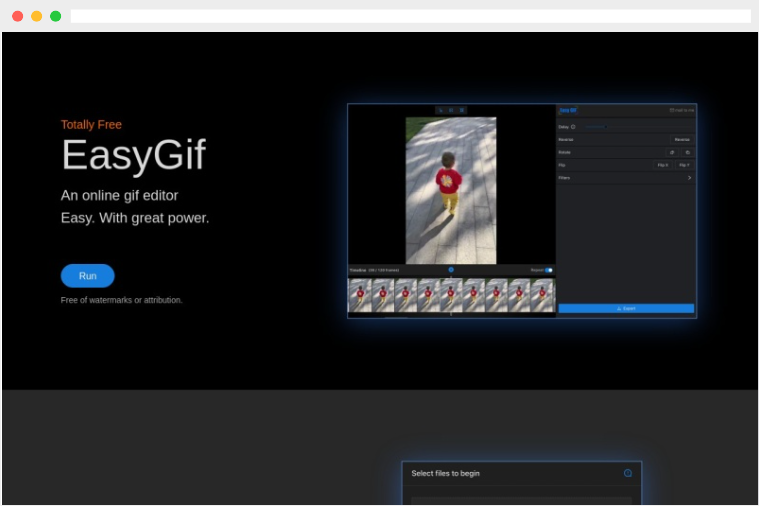The image size is (759, 506).
Task: Maximize the window with the green button
Action: pyautogui.click(x=56, y=16)
